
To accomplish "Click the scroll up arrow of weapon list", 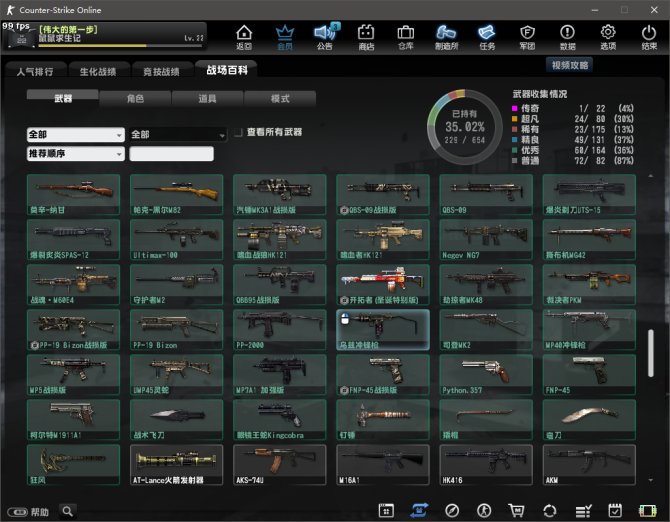I will click(650, 176).
